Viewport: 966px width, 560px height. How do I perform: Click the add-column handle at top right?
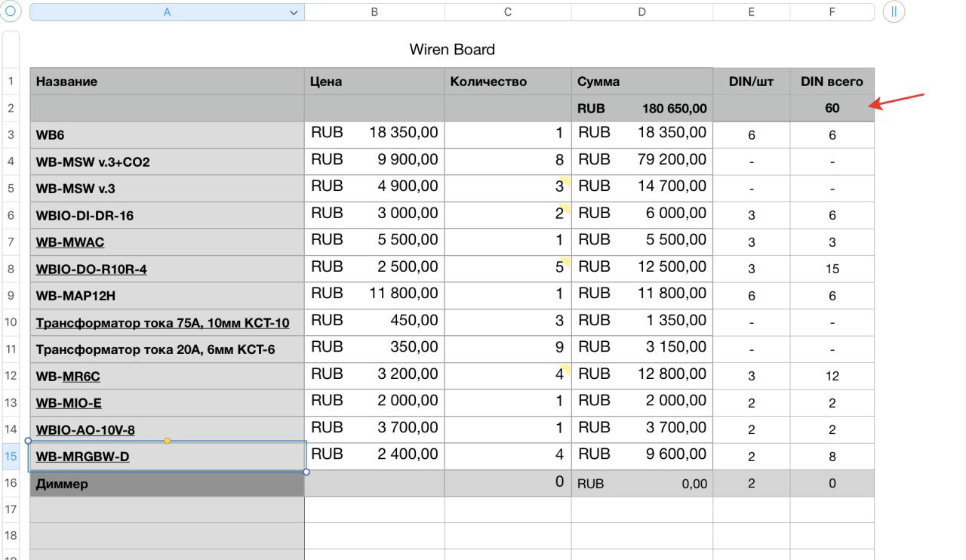pos(894,11)
